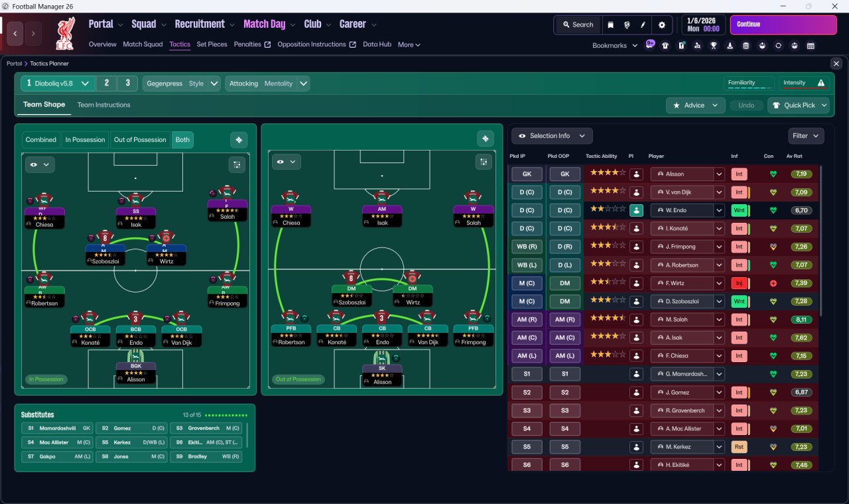The width and height of the screenshot is (849, 504).
Task: Open the shirt bookmark icon in top bar
Action: point(665,46)
